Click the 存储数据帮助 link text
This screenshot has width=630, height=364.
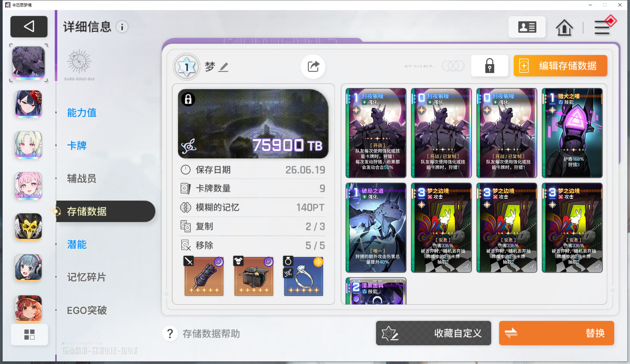211,334
